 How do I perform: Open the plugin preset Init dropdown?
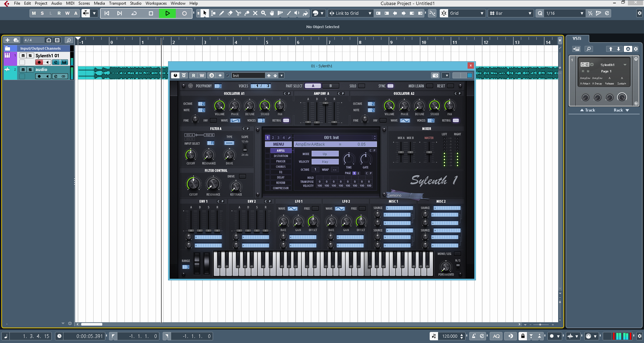pos(282,76)
